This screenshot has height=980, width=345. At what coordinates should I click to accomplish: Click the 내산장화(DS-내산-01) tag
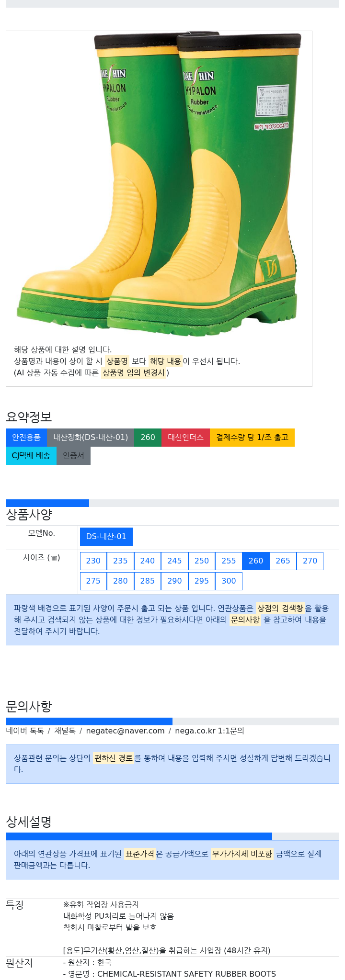click(91, 438)
